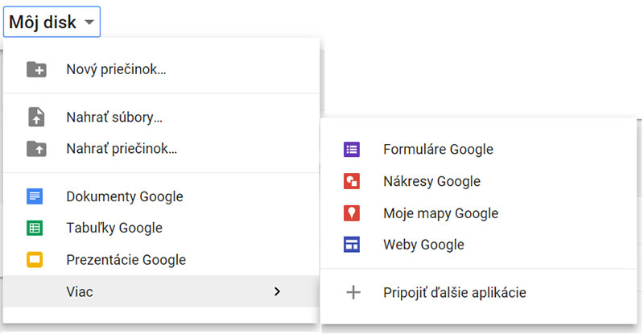Expand the Viac submenu chevron

(x=277, y=291)
